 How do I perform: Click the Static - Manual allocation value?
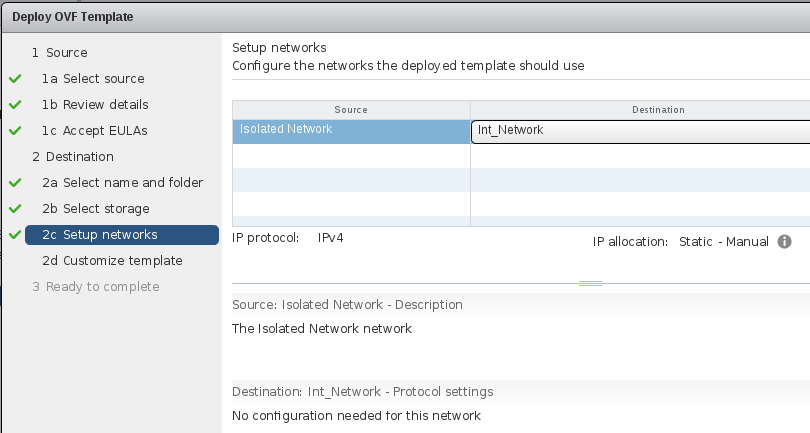724,241
